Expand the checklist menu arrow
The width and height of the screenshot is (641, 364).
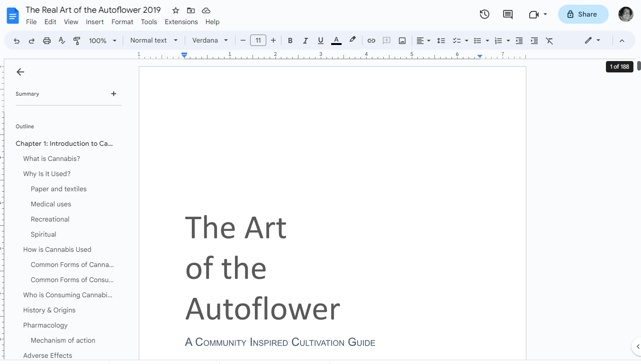[467, 41]
